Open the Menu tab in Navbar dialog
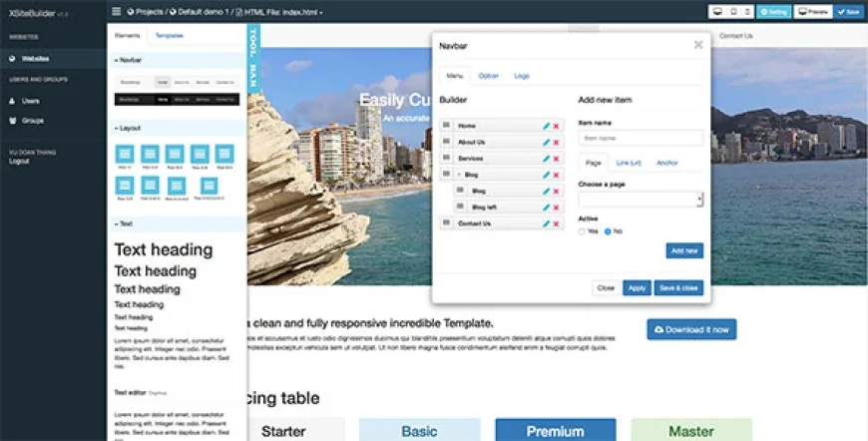The image size is (868, 441). (455, 76)
